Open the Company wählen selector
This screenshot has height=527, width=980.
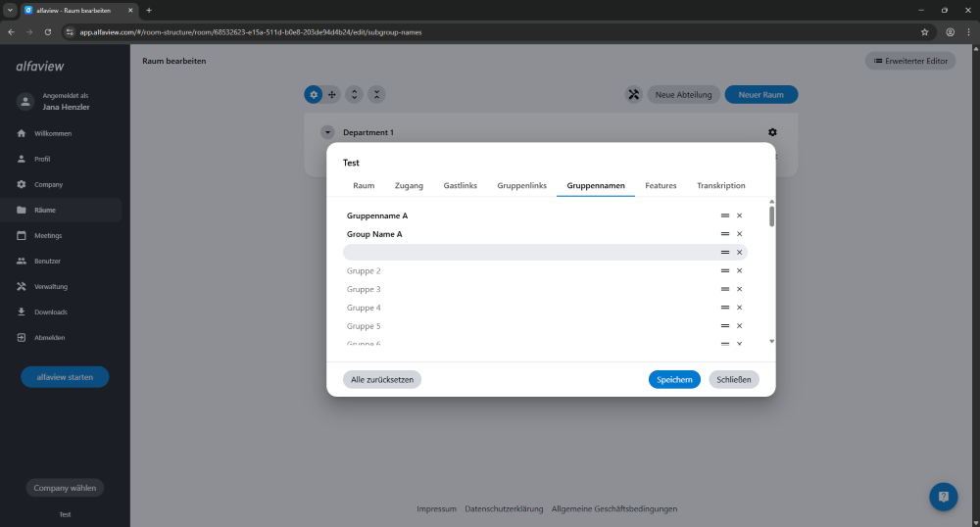(65, 488)
